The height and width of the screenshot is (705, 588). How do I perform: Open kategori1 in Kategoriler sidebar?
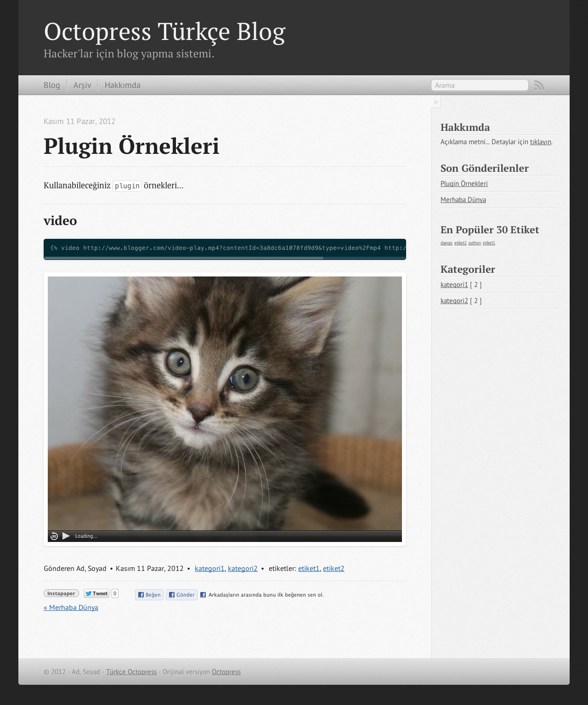point(454,285)
